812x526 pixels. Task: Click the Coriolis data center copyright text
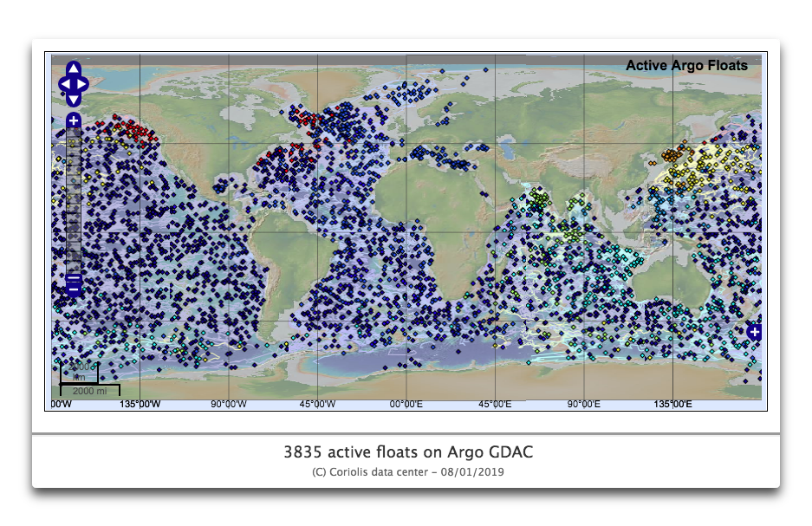click(406, 472)
